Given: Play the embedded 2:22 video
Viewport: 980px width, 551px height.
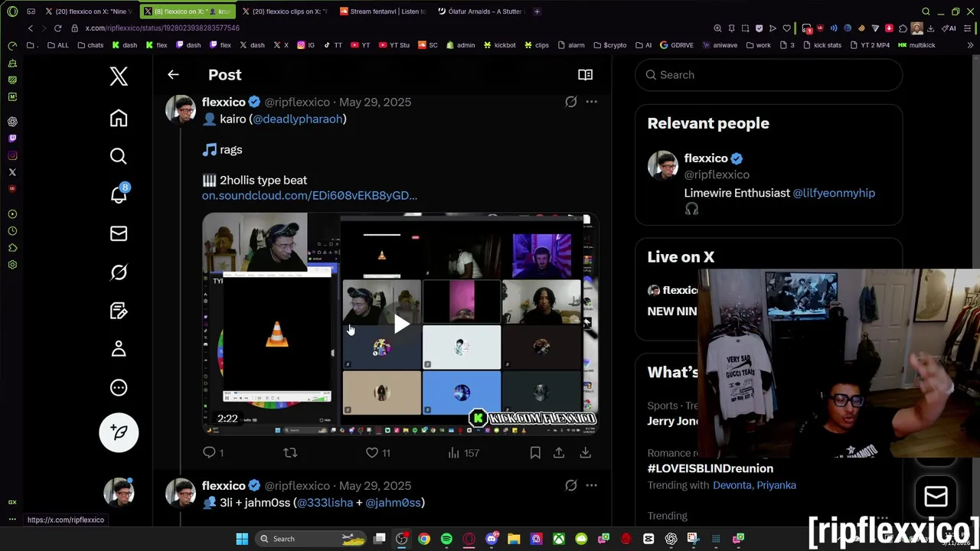Looking at the screenshot, I should [x=401, y=324].
